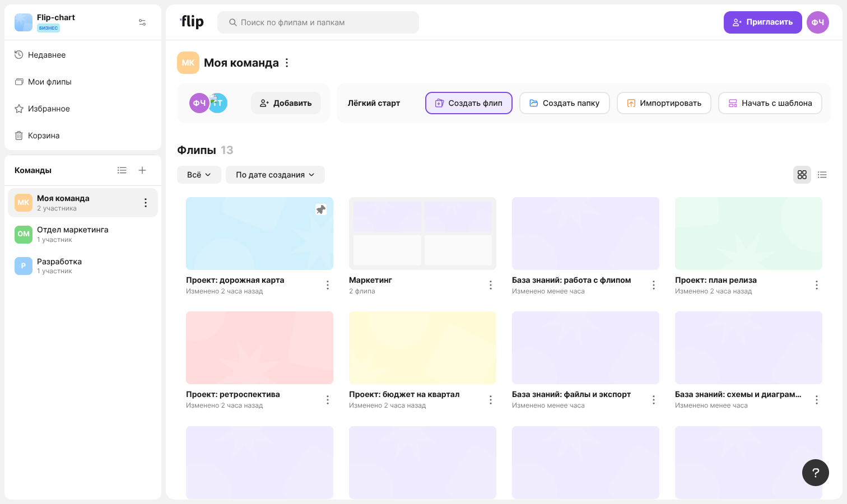The height and width of the screenshot is (504, 847).
Task: Open more options for Маркетинг folder
Action: [491, 285]
